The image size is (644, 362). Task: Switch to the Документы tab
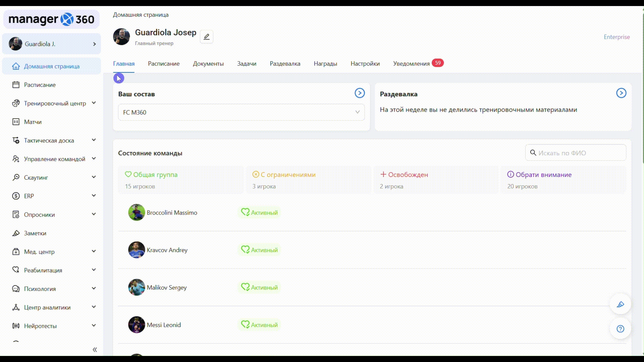click(208, 64)
